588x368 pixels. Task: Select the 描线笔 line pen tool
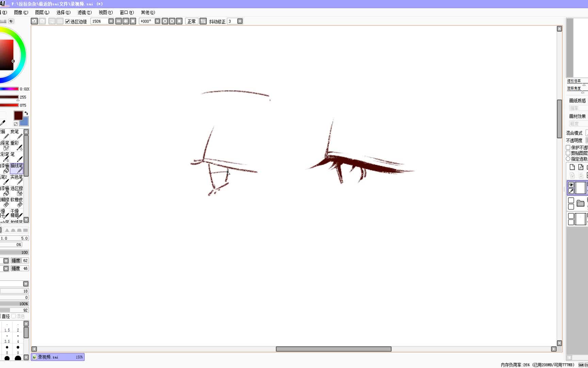[17, 168]
